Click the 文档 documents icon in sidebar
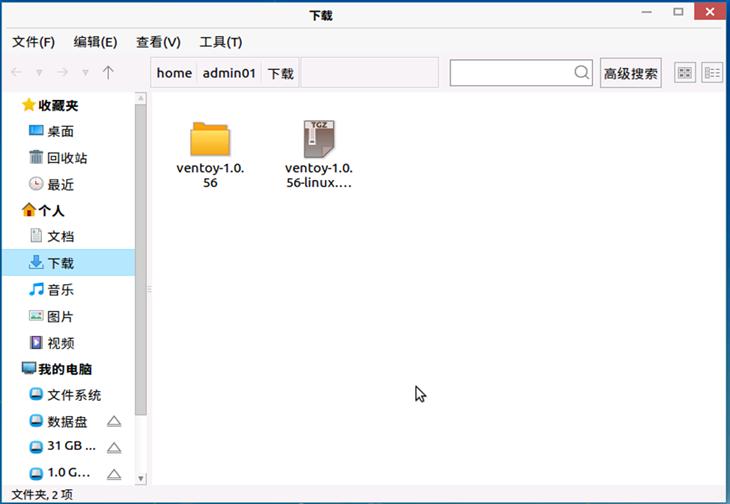 (x=36, y=235)
